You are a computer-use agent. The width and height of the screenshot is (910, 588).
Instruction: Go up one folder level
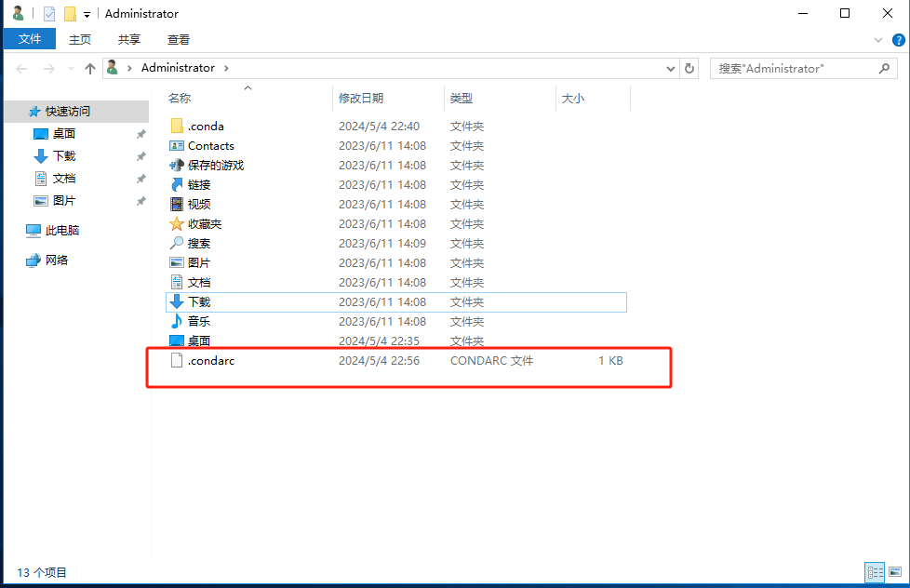tap(90, 69)
